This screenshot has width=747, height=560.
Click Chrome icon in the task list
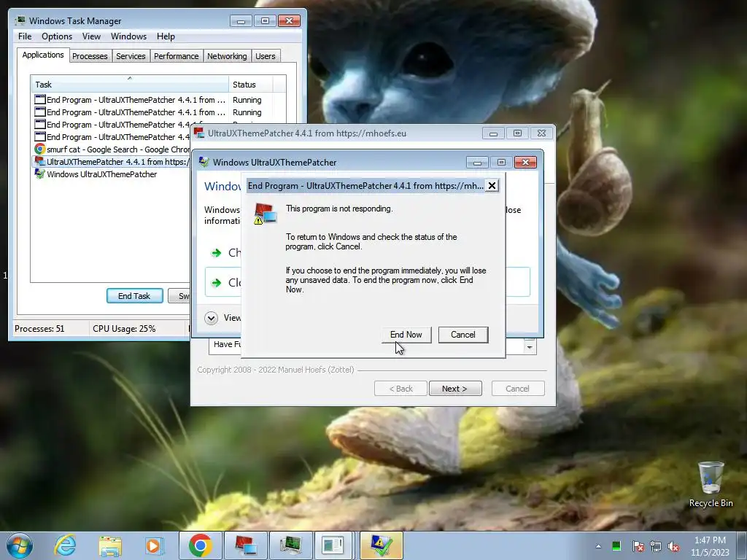click(40, 149)
